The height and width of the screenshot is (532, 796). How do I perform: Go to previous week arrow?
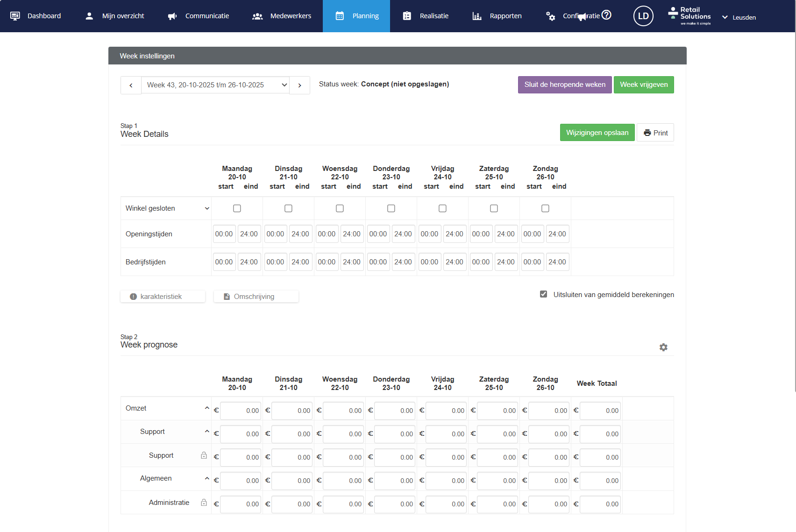click(131, 85)
